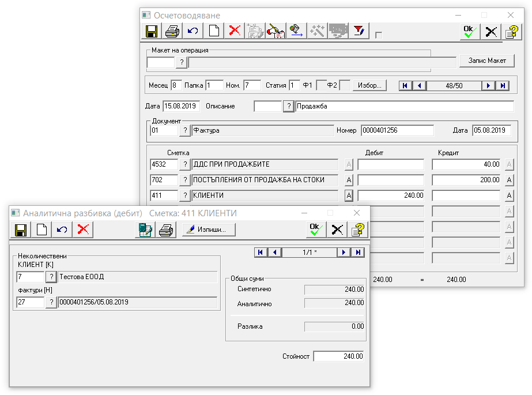532x395 pixels.
Task: Jump to first record in 48/50 navigator
Action: click(x=405, y=85)
